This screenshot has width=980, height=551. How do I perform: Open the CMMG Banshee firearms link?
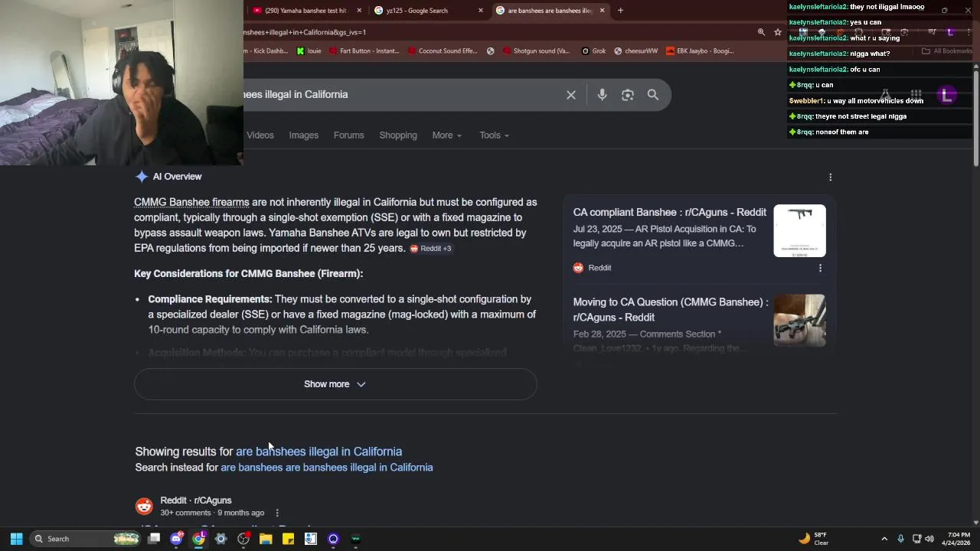click(191, 202)
